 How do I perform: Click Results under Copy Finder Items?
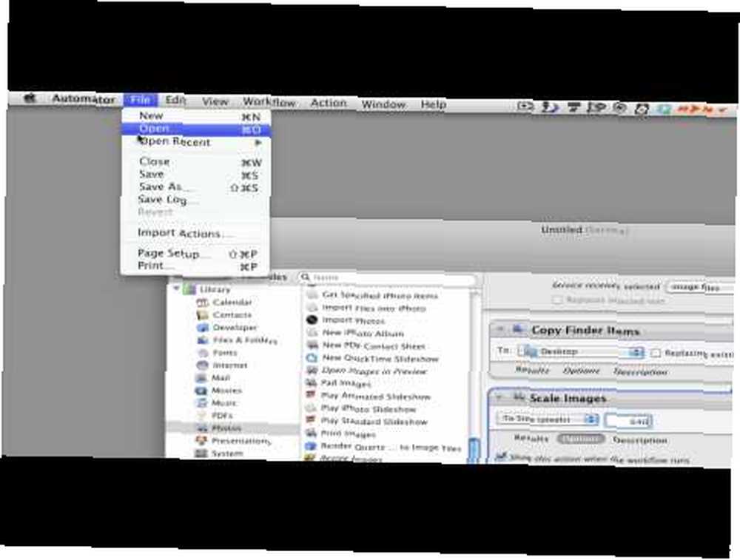click(532, 370)
